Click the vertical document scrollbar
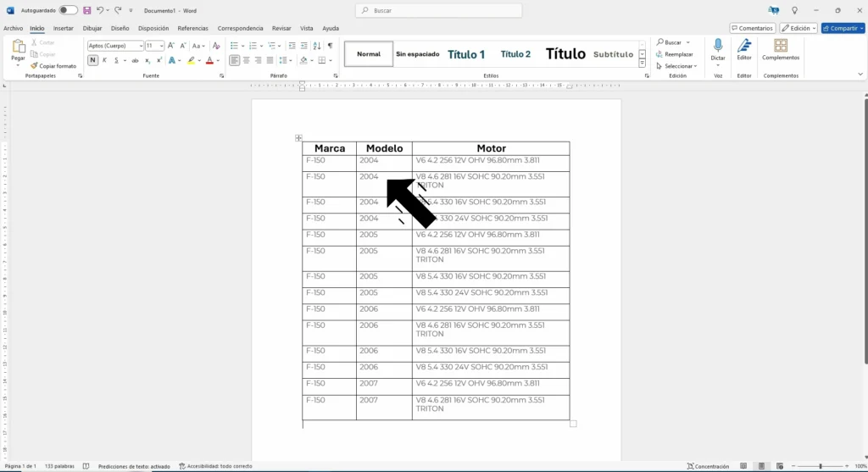Viewport: 868px width, 472px height. 865,230
